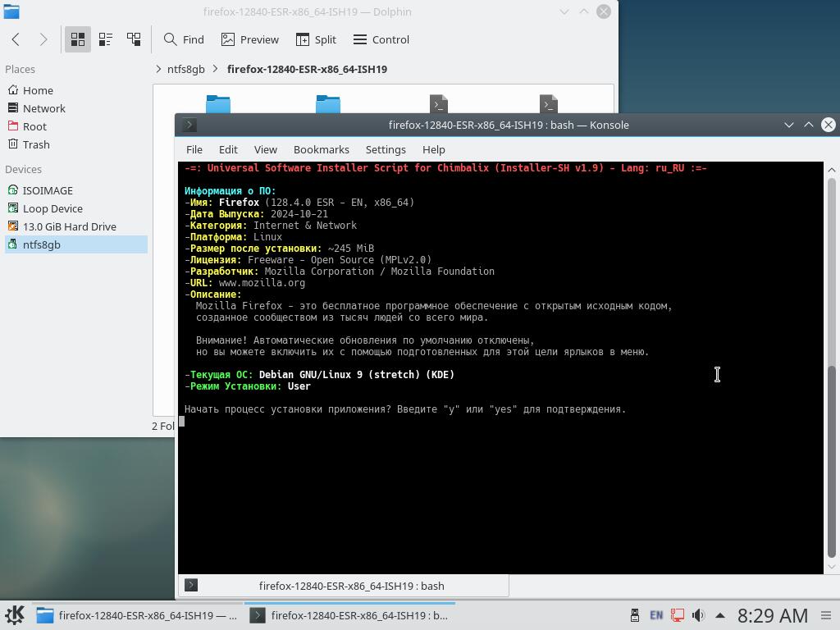
Task: Toggle the Preview mode in Dolphin
Action: (x=250, y=39)
